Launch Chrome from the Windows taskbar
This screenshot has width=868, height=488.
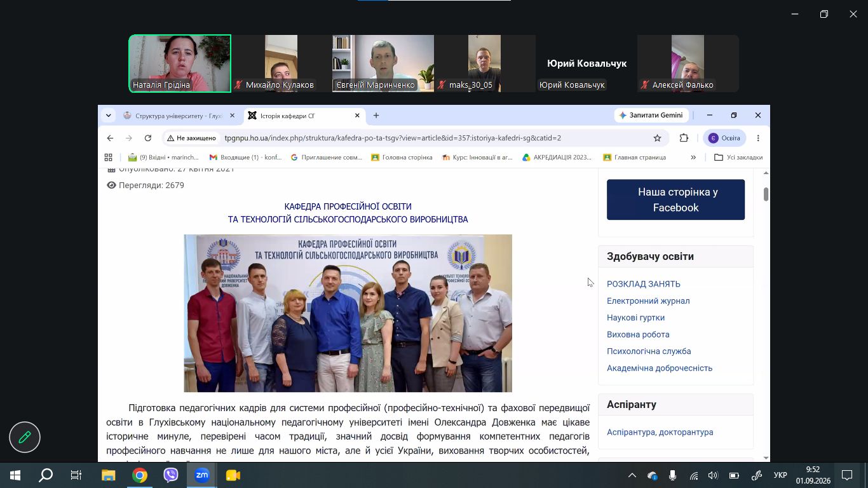click(140, 475)
